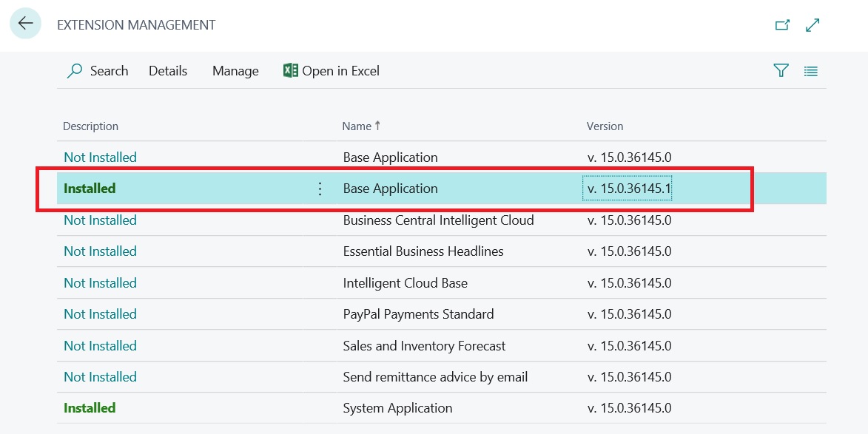Click the Search magnifier icon
This screenshot has width=868, height=434.
tap(75, 71)
